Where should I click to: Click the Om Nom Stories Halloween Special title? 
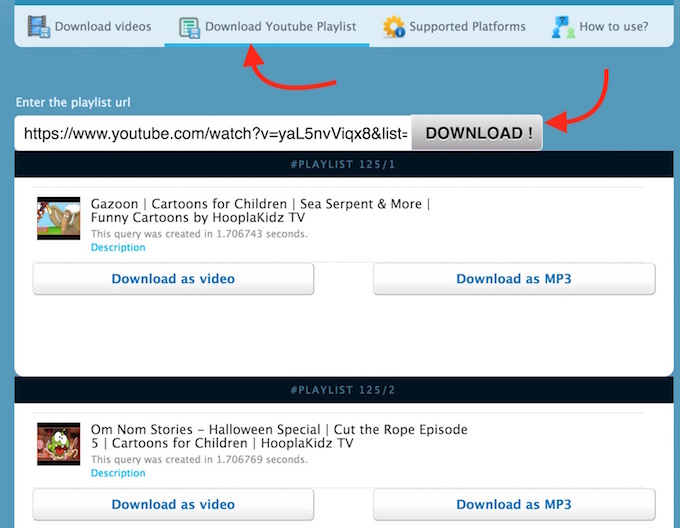(278, 436)
